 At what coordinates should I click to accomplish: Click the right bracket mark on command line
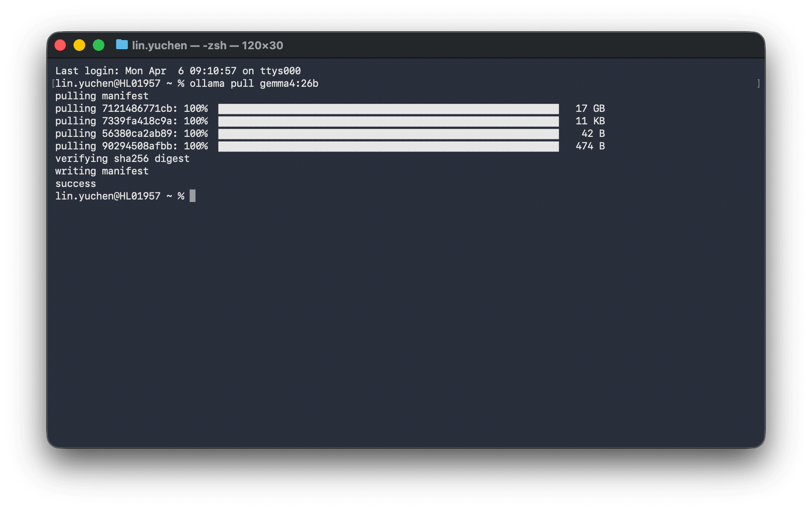[x=758, y=83]
